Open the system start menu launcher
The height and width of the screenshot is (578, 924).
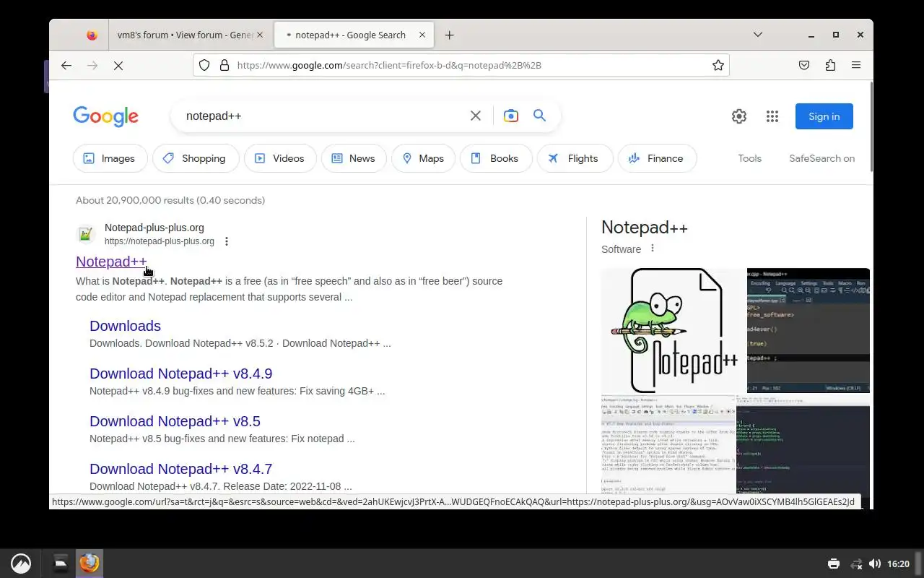click(x=21, y=564)
